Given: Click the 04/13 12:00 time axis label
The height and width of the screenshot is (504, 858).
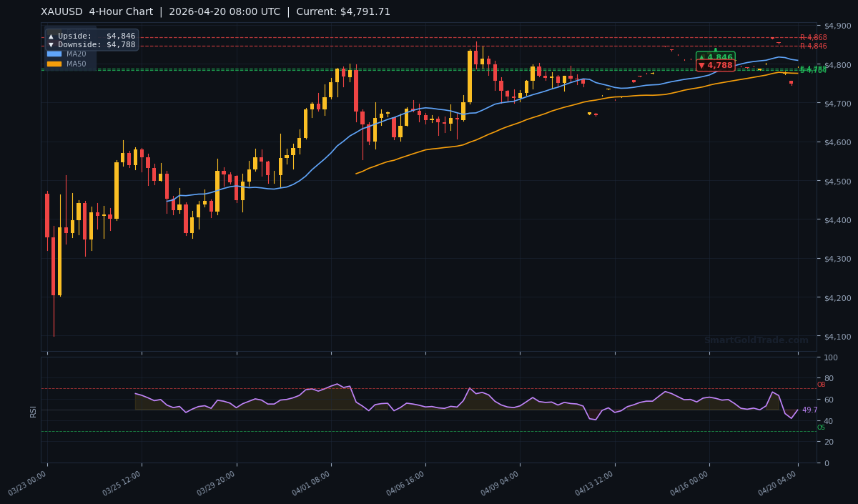Looking at the screenshot, I should coord(594,480).
